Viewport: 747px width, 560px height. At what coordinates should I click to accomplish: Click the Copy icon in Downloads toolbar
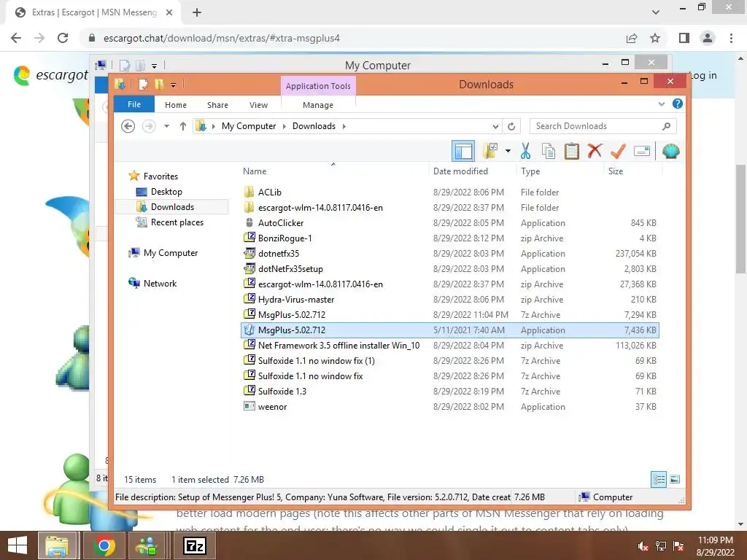pyautogui.click(x=549, y=151)
